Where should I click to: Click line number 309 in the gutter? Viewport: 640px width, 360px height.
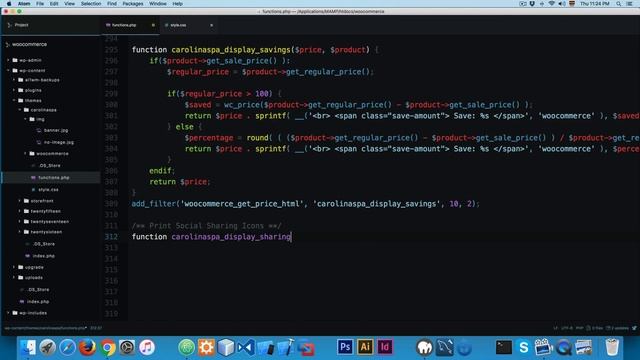coord(111,204)
